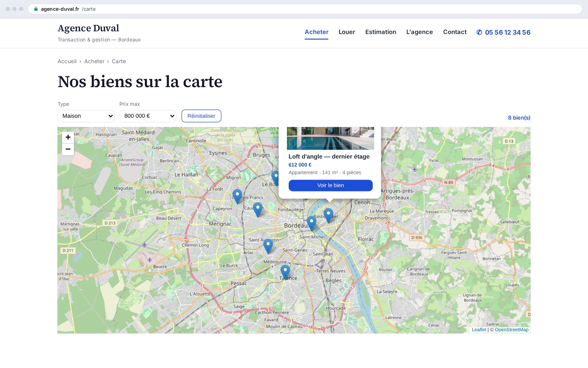Click the Pessac label on the map
Image resolution: width=588 pixels, height=368 pixels.
coord(239,283)
